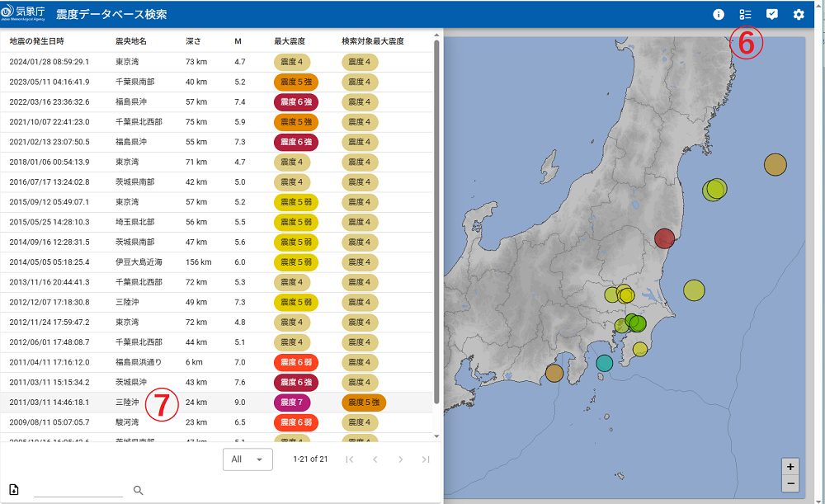Click the M magnitude column header
825x504 pixels.
pos(238,41)
